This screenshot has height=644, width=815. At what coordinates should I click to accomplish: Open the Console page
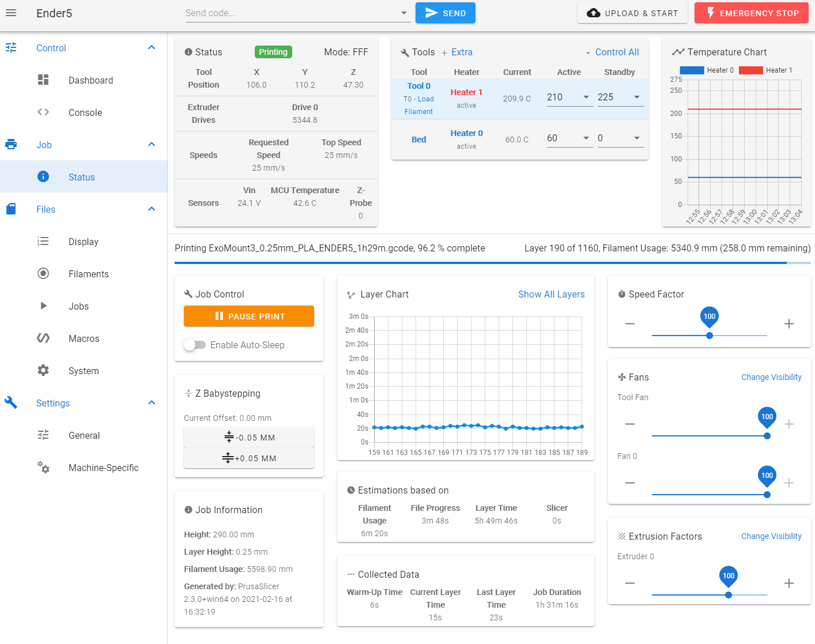point(84,112)
